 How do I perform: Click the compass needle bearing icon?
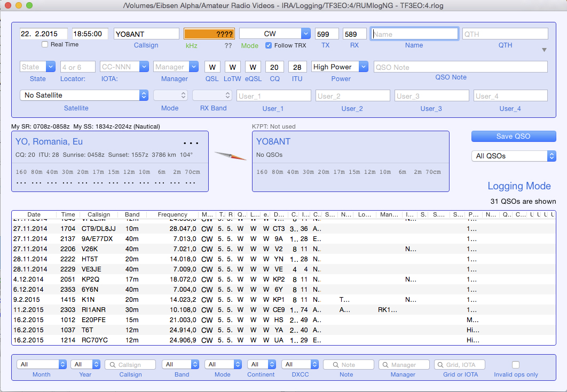(x=230, y=156)
